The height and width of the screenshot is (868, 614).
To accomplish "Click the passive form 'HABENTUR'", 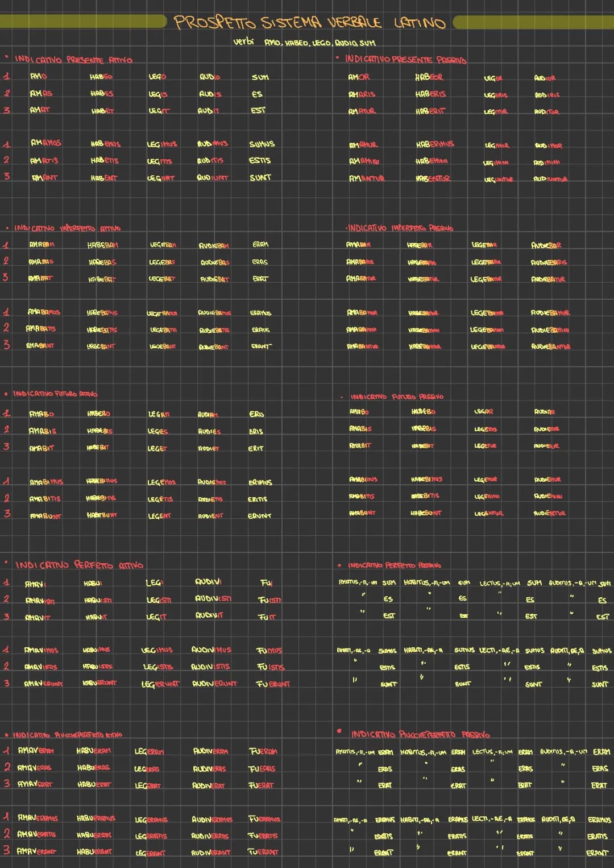I will click(x=433, y=178).
